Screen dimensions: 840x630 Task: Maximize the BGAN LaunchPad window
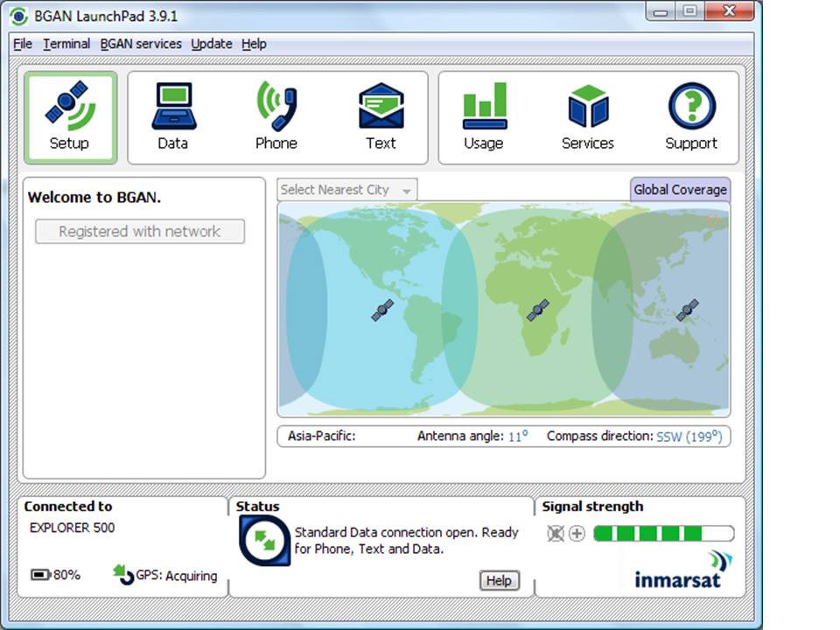pos(690,11)
